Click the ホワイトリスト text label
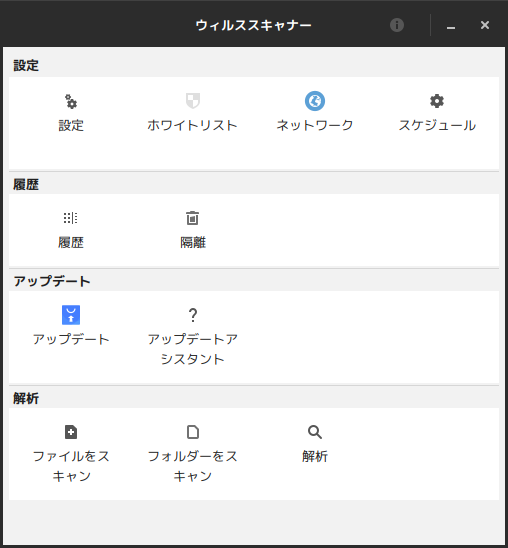The height and width of the screenshot is (548, 508). click(193, 125)
